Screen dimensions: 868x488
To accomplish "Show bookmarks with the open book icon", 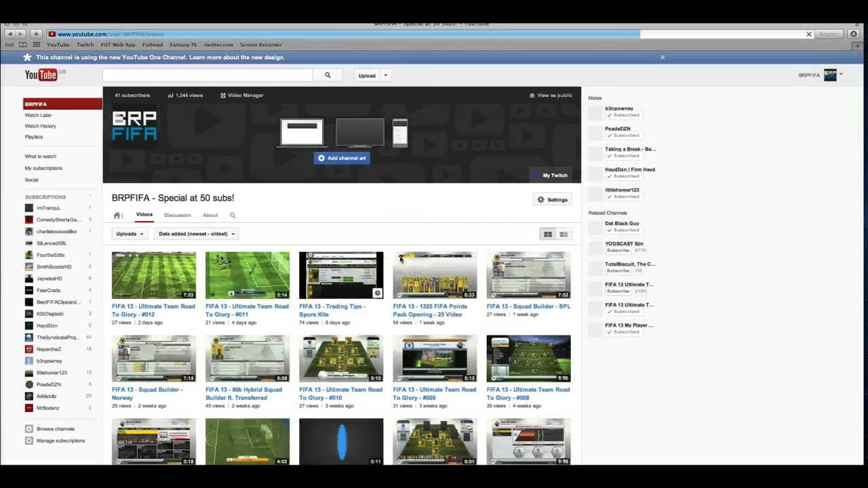I will point(23,45).
